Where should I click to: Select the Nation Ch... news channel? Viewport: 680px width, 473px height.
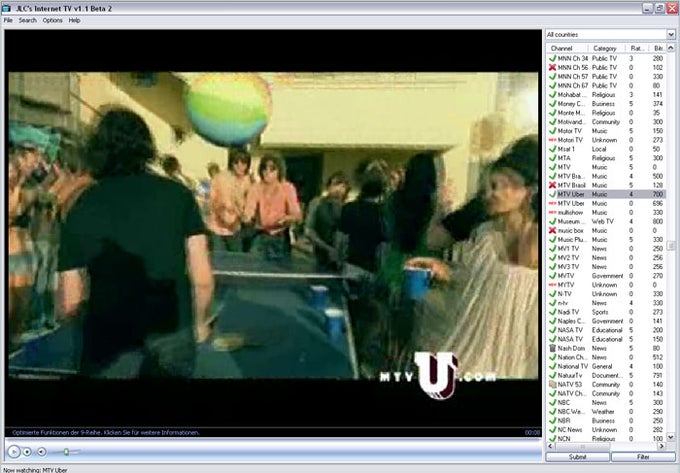pos(606,357)
